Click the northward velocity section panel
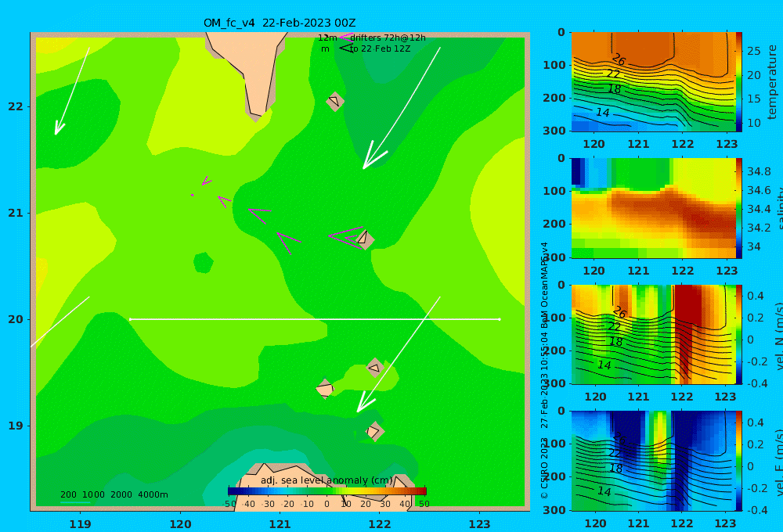Screen dimensions: 783x532 [654, 334]
